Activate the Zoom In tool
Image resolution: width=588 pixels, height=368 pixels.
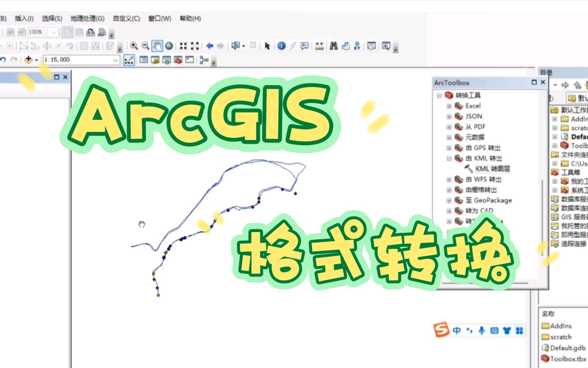pos(134,46)
